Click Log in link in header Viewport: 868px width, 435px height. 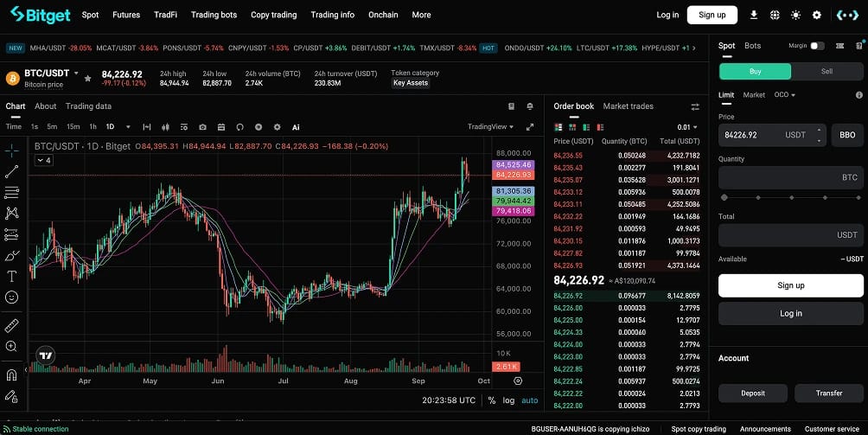[667, 15]
